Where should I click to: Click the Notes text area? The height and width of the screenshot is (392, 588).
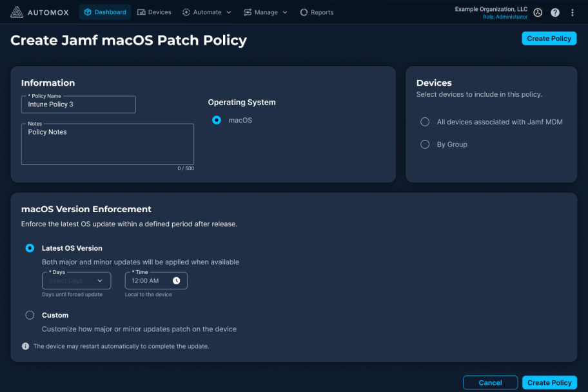coord(108,144)
